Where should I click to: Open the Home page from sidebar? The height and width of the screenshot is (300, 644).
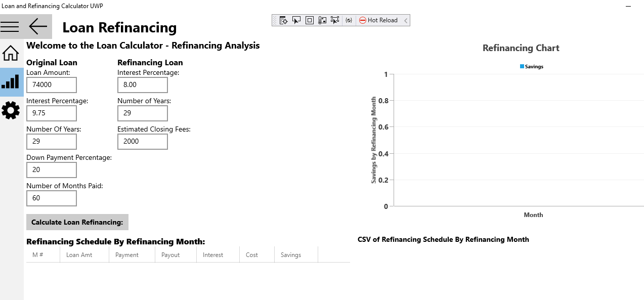tap(11, 53)
